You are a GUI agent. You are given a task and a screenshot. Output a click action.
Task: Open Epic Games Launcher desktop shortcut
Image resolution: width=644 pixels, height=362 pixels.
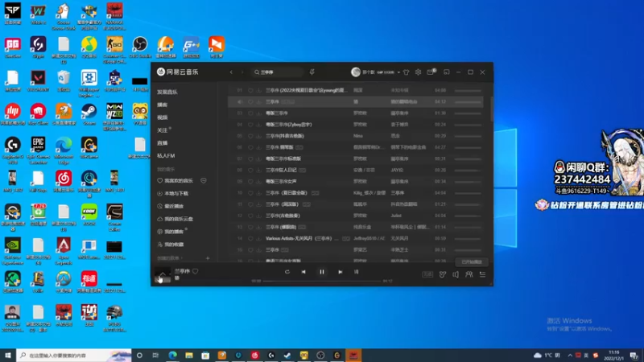(38, 150)
